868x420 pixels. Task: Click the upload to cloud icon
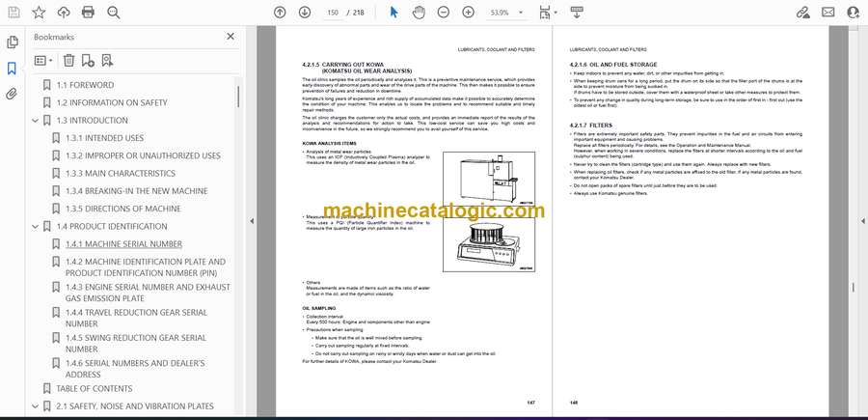click(64, 13)
